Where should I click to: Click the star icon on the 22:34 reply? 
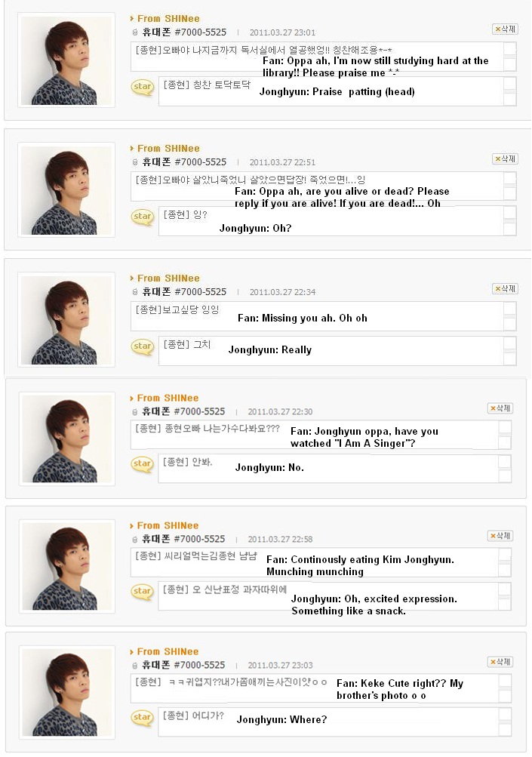[143, 346]
